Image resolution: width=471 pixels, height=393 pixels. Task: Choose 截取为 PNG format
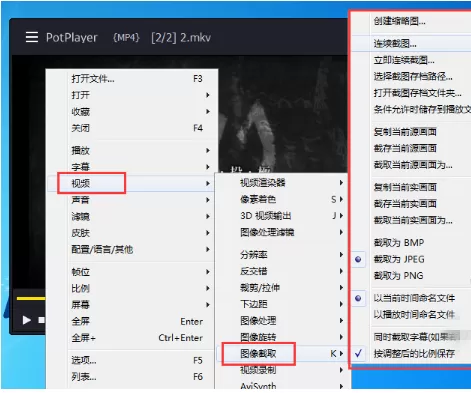tap(411, 275)
